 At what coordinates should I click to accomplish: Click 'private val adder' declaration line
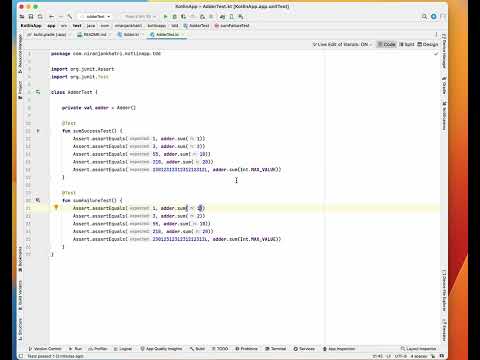tap(99, 108)
